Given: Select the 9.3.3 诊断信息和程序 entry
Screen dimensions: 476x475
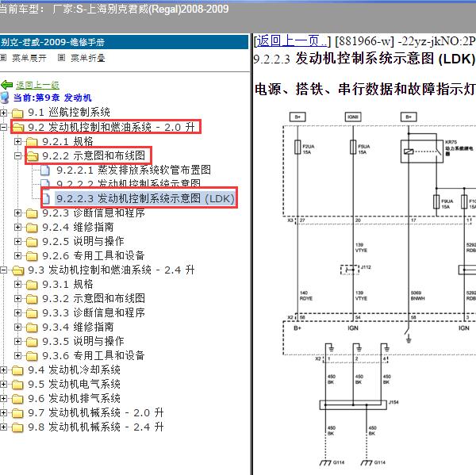Looking at the screenshot, I should point(94,313).
